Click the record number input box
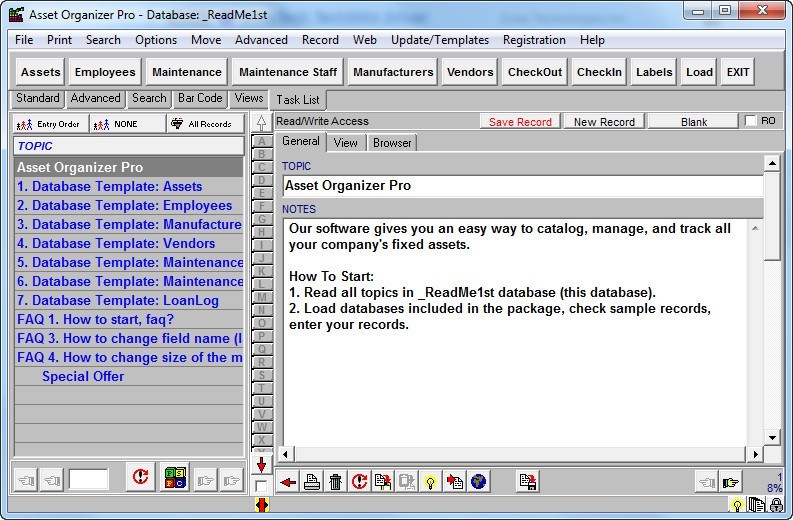This screenshot has width=793, height=520. (x=89, y=479)
